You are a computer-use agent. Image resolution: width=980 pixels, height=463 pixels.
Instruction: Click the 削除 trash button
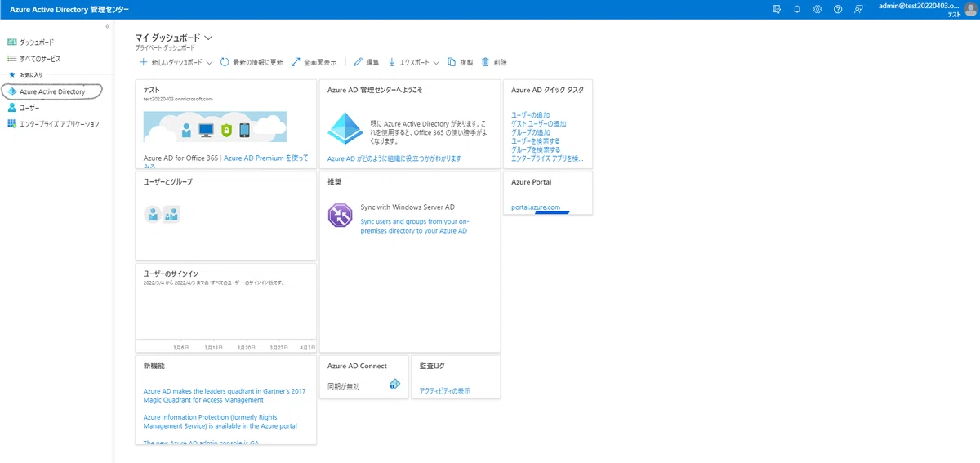click(494, 62)
